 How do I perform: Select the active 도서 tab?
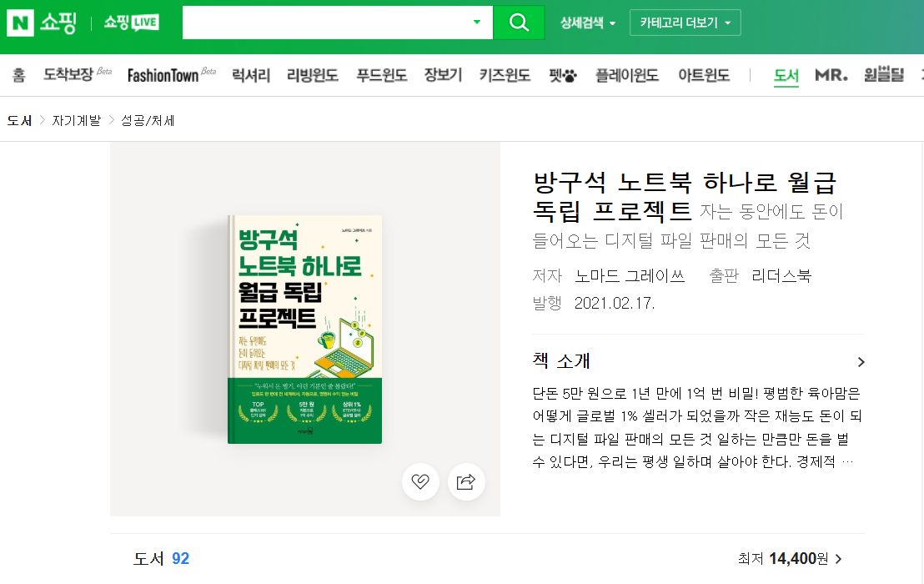(786, 75)
